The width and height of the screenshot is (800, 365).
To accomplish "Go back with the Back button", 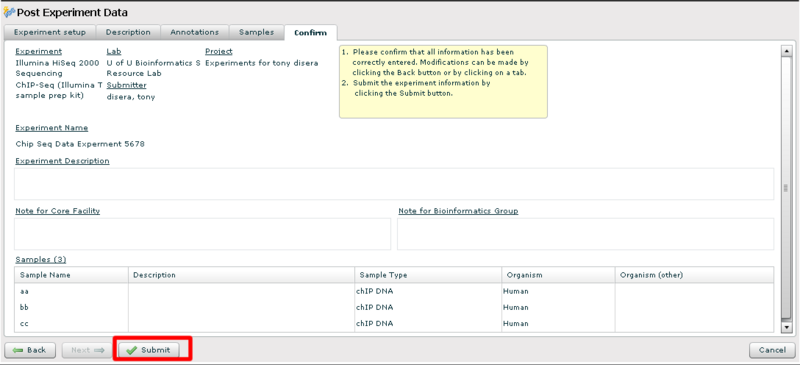I will click(x=30, y=350).
